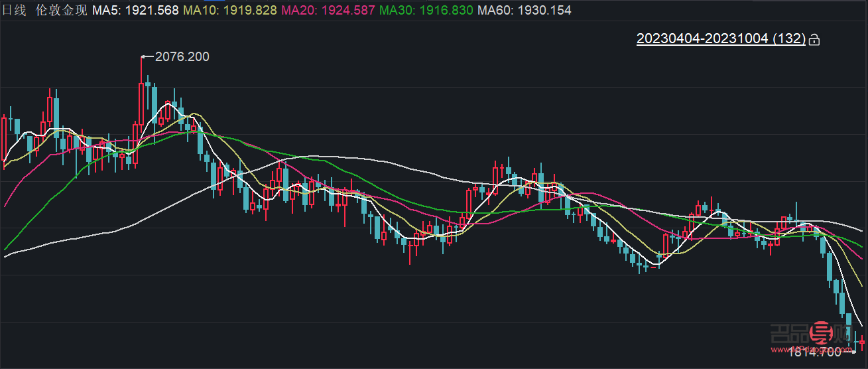Viewport: 868px width, 369px height.
Task: Click the 伦敦金现 instrument name
Action: tap(60, 11)
